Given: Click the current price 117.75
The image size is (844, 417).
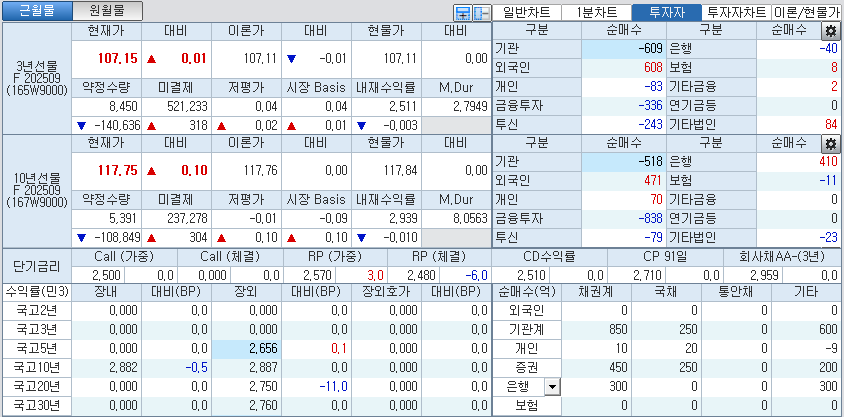Looking at the screenshot, I should 118,171.
